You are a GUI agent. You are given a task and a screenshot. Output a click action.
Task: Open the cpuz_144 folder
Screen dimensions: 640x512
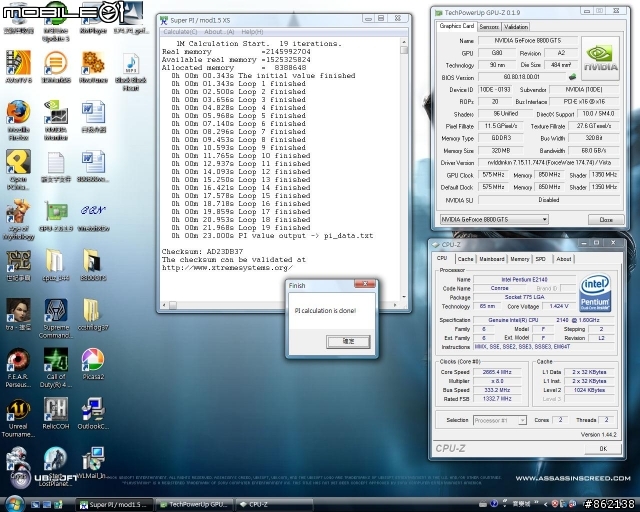pyautogui.click(x=56, y=265)
